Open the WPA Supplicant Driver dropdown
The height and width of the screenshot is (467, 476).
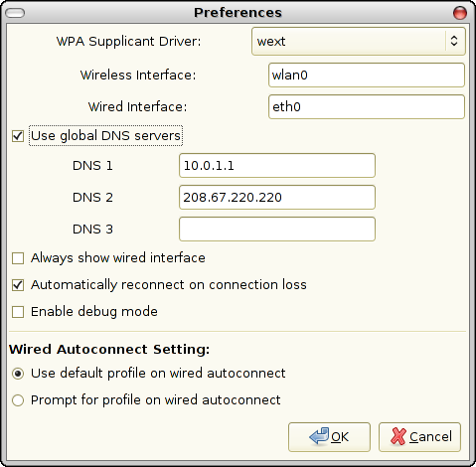359,41
